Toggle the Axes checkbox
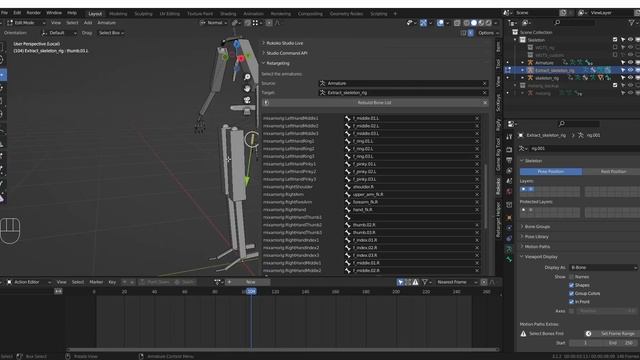This screenshot has width=640, height=360. pyautogui.click(x=571, y=311)
